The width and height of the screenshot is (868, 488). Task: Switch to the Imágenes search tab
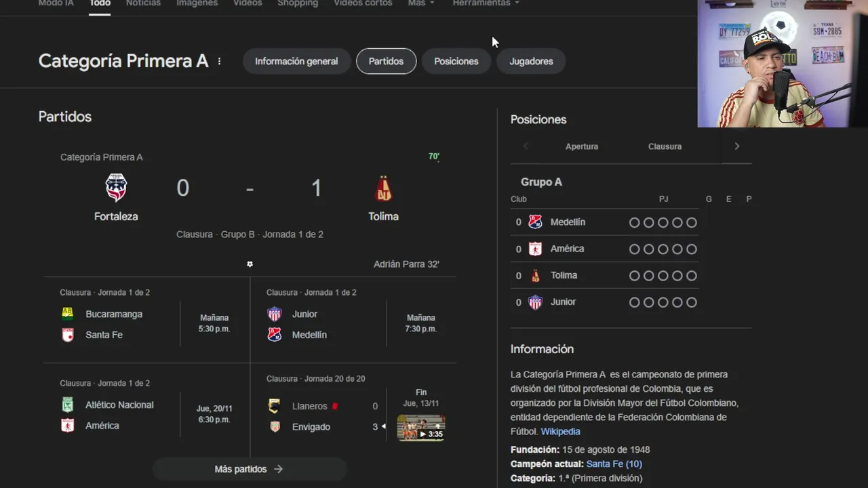tap(197, 3)
